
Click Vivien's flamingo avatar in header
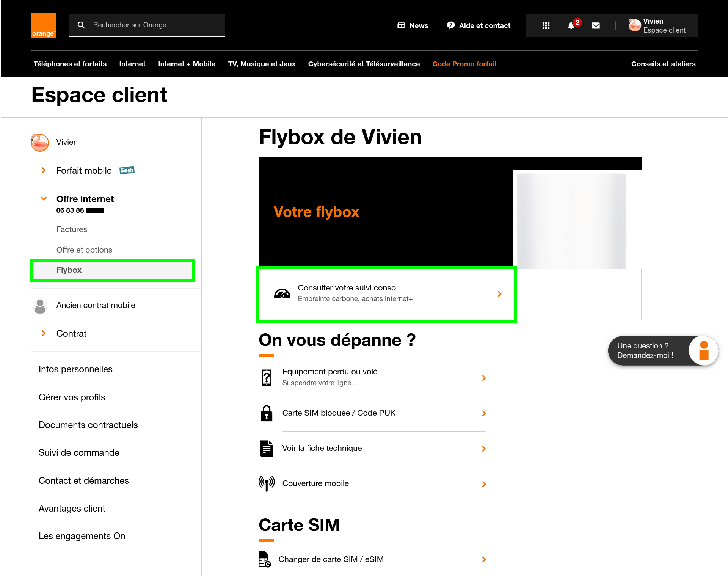click(x=634, y=25)
